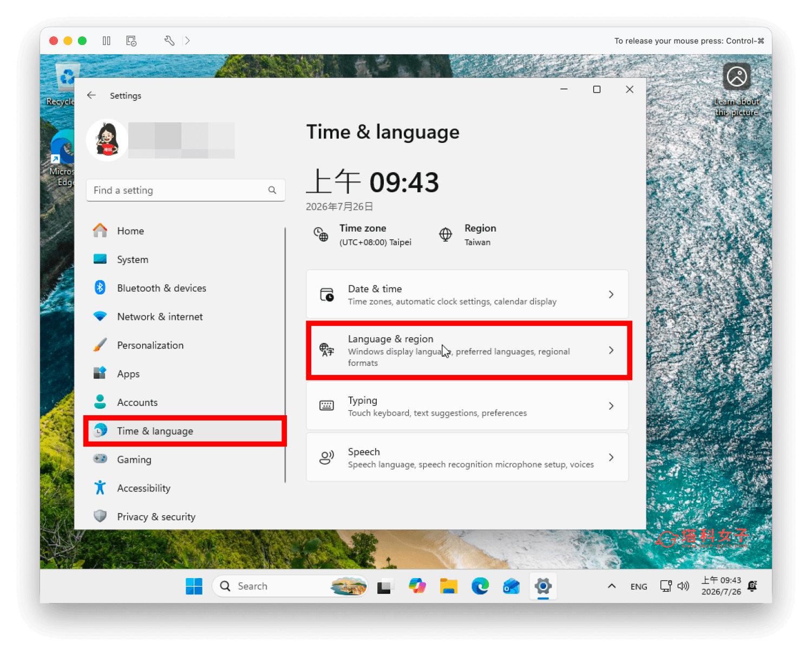Expand the Typing settings chevron
Viewport: 812px width, 656px height.
tap(611, 406)
